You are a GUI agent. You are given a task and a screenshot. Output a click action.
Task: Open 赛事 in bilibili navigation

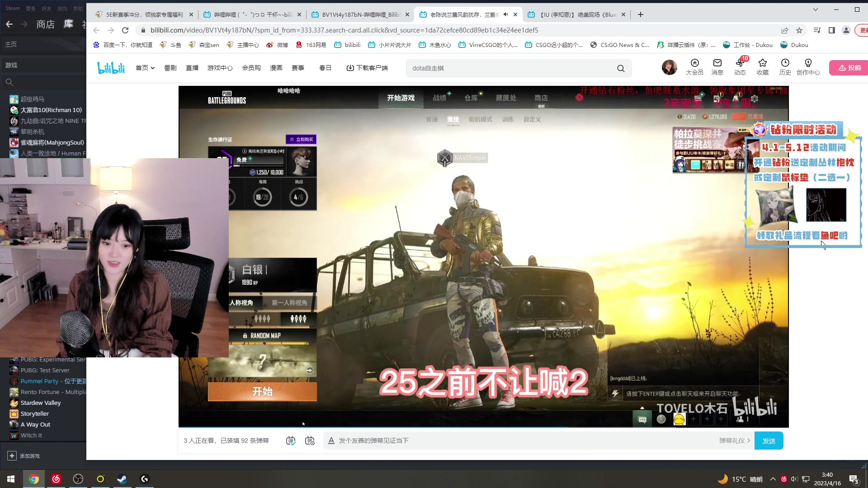pos(298,68)
